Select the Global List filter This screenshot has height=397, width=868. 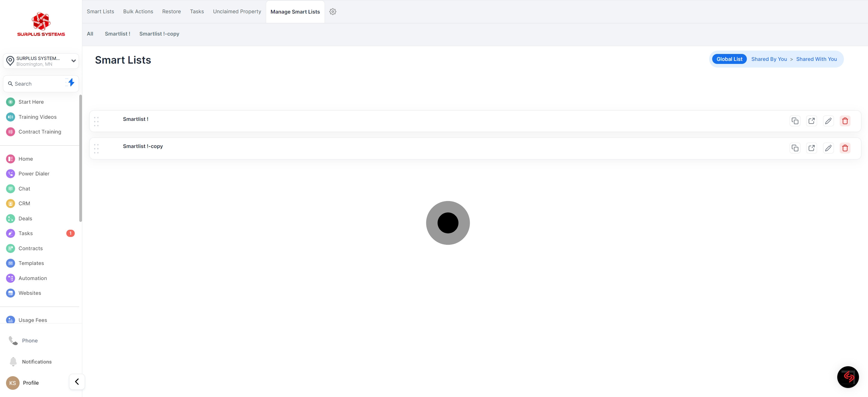pos(729,59)
